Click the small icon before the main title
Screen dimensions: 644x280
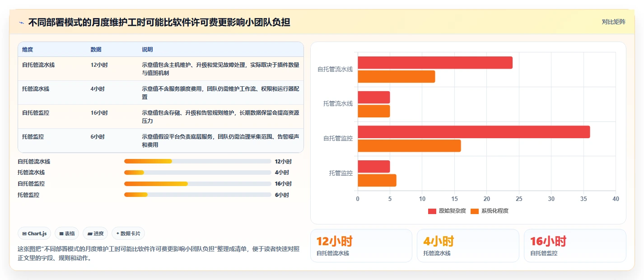(x=22, y=22)
